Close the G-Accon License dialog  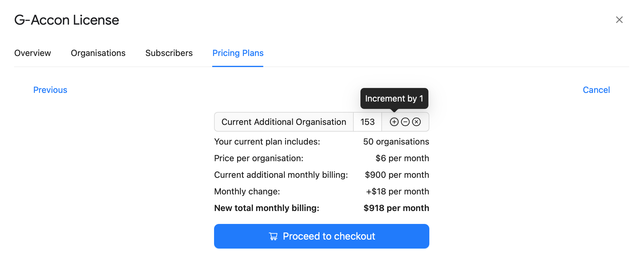(x=619, y=20)
